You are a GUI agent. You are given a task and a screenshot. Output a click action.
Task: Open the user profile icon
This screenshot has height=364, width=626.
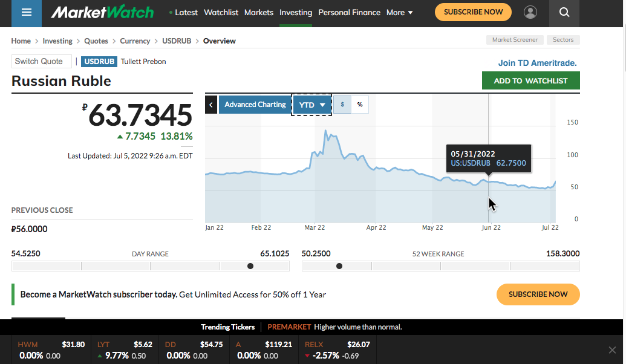coord(530,13)
